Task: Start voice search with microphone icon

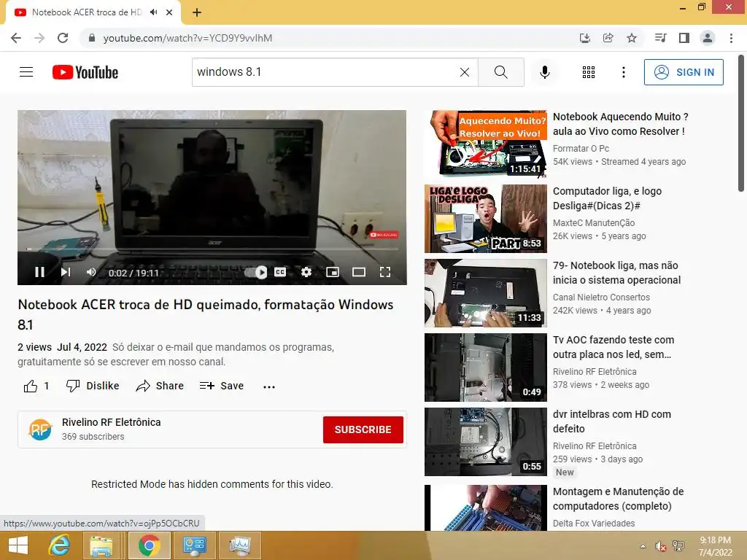Action: point(544,72)
